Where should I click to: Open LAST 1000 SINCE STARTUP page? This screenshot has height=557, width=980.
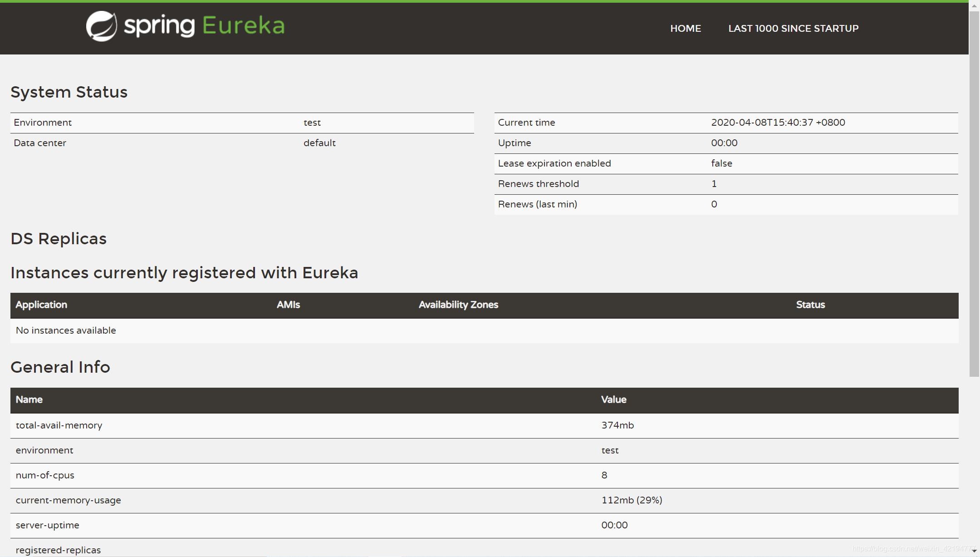pyautogui.click(x=793, y=28)
